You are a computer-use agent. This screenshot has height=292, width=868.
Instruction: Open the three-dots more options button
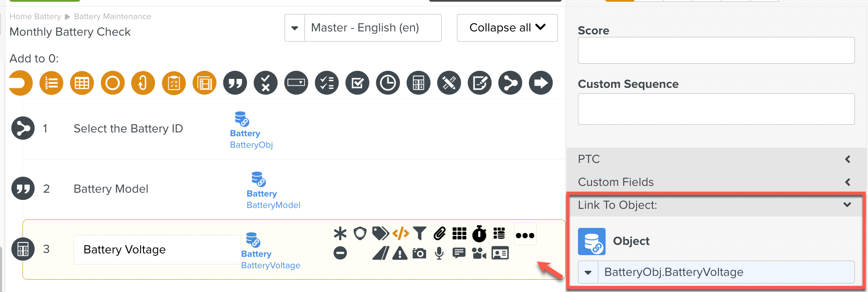point(525,235)
